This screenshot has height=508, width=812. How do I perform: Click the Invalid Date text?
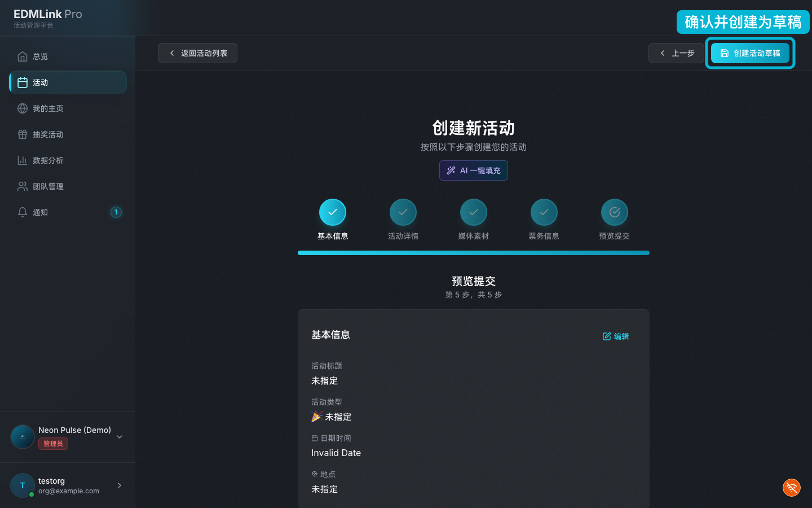click(x=336, y=453)
